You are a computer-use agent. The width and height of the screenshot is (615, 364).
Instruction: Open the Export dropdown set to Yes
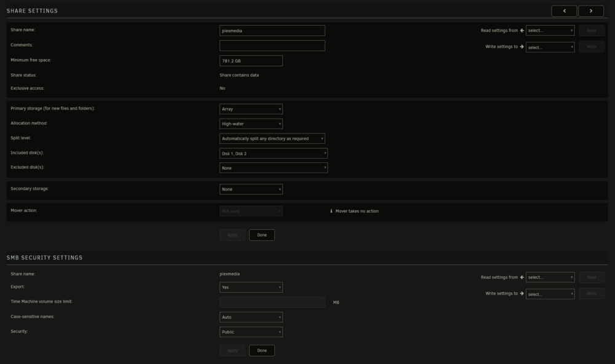point(251,287)
